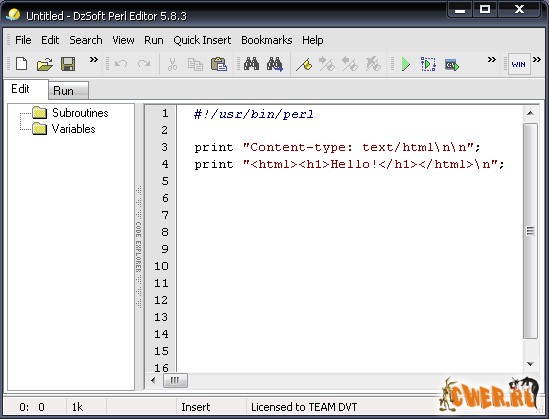Place cursor on the shebang line #!/usr/bin/perl
This screenshot has height=419, width=549.
coord(254,114)
